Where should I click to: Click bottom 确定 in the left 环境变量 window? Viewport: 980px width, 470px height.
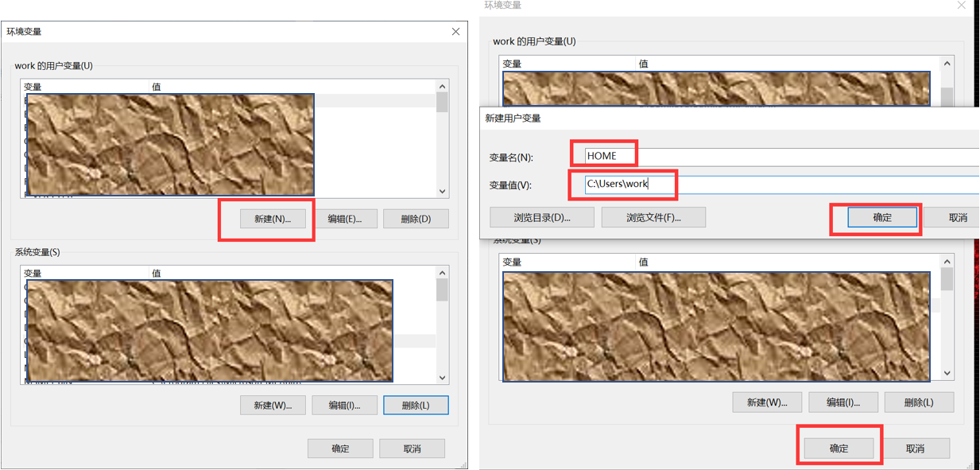point(340,449)
